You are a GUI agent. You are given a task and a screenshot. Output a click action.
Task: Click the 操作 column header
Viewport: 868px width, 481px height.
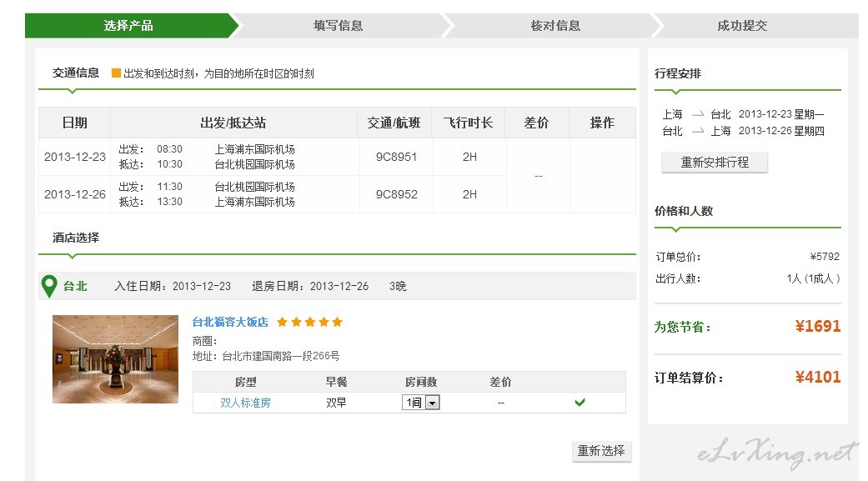[x=602, y=123]
